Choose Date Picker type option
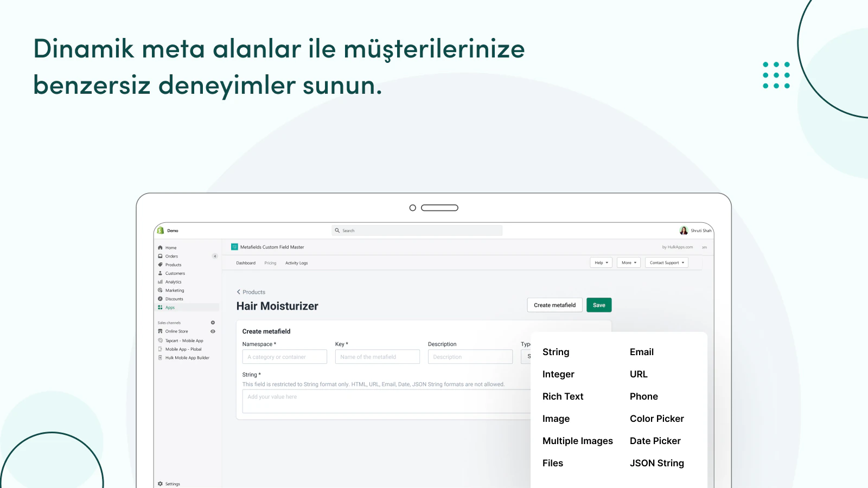Image resolution: width=868 pixels, height=488 pixels. click(x=655, y=441)
